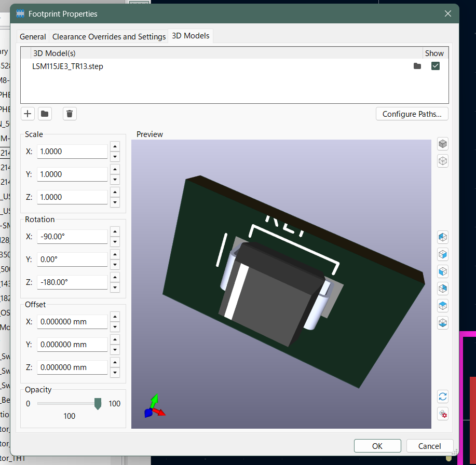Select the top view cube icon
Image resolution: width=476 pixels, height=465 pixels.
click(x=443, y=305)
